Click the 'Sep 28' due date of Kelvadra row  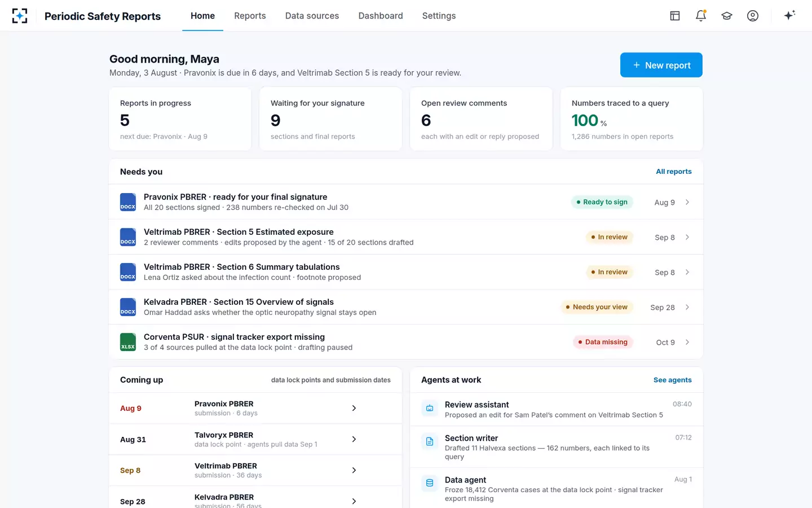pos(663,308)
